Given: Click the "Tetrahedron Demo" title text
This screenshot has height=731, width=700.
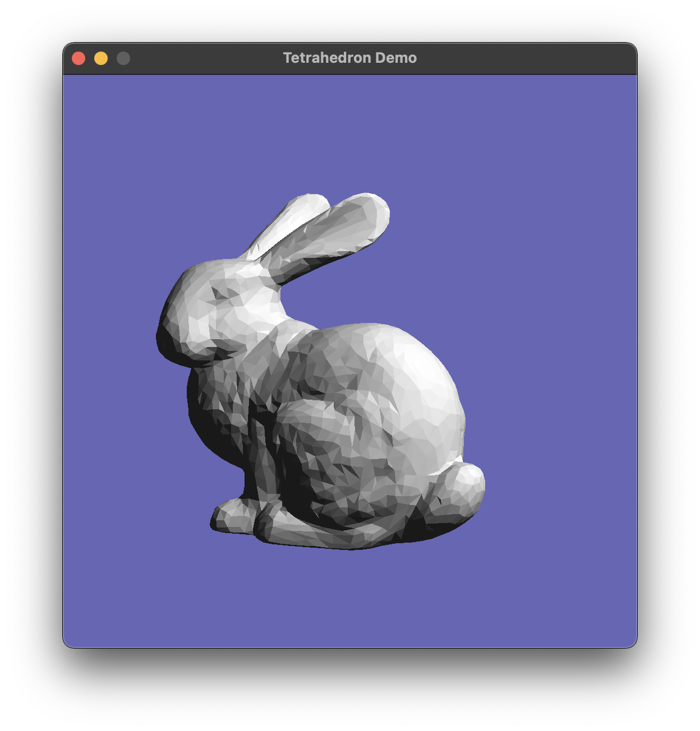Looking at the screenshot, I should pyautogui.click(x=349, y=58).
